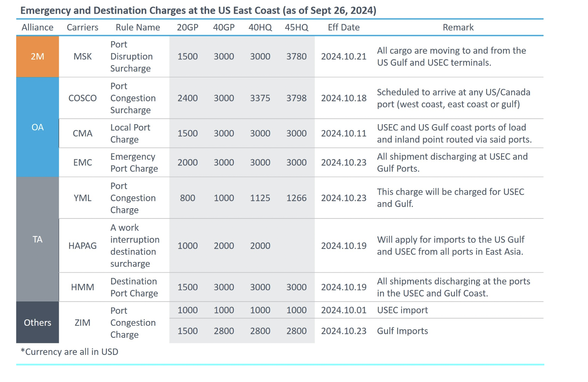Click HAPAG's 20GP value 1000
This screenshot has width=588, height=382.
click(x=187, y=246)
